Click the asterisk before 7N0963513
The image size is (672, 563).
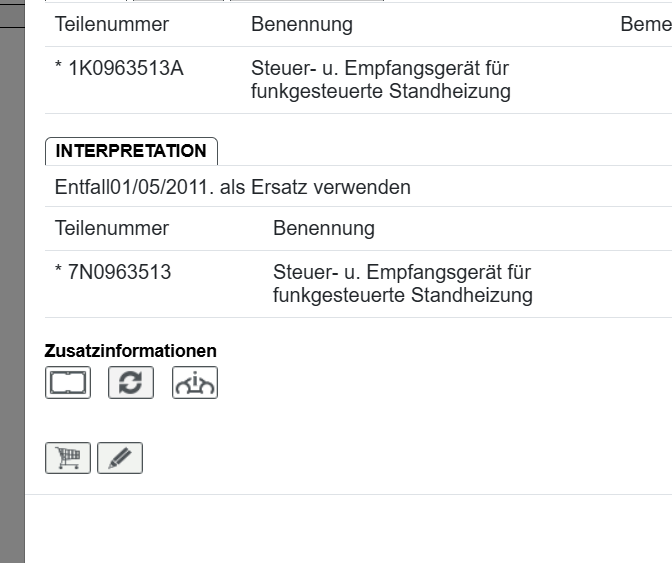point(59,272)
